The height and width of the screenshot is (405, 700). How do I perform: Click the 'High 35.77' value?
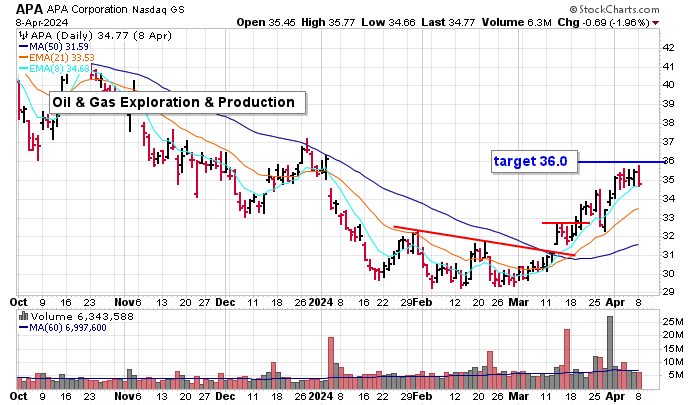coord(328,22)
